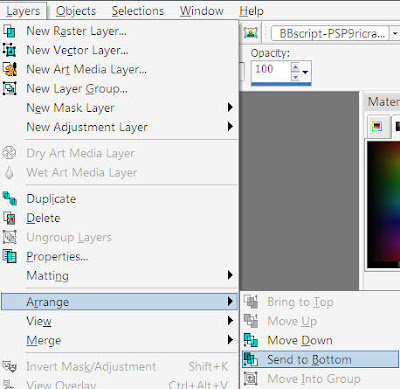This screenshot has height=389, width=400.
Task: Select the second Materials palette tab
Action: tap(397, 126)
